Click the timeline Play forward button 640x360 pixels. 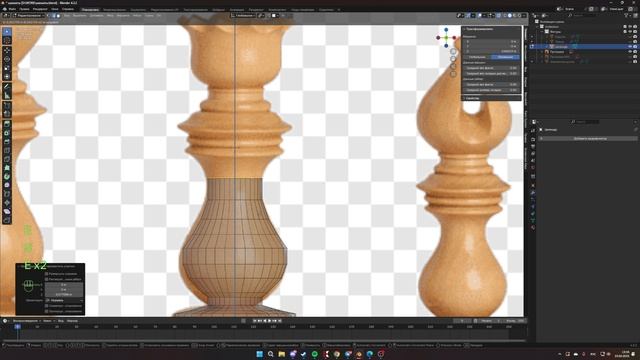(x=270, y=321)
